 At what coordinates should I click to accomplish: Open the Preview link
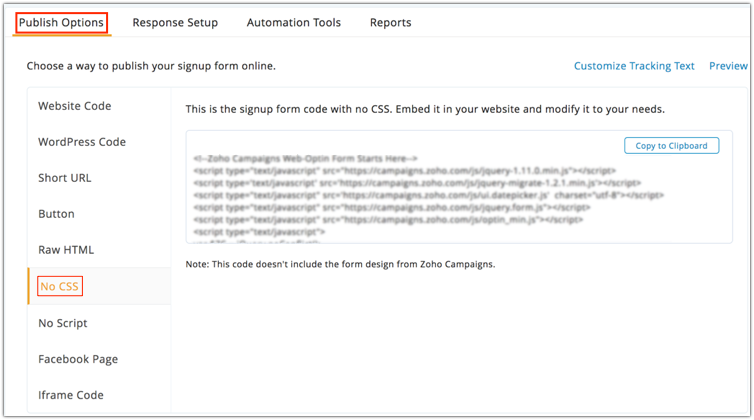click(728, 66)
